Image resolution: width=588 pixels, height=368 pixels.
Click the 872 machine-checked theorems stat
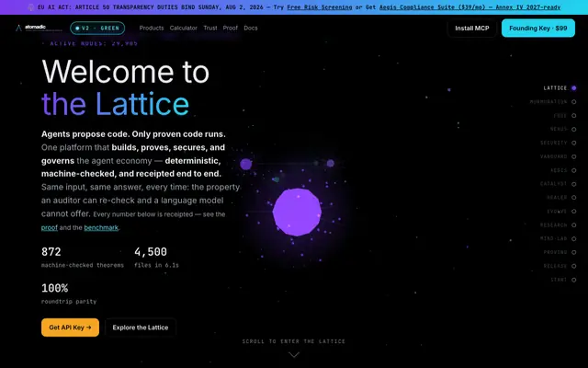click(83, 258)
